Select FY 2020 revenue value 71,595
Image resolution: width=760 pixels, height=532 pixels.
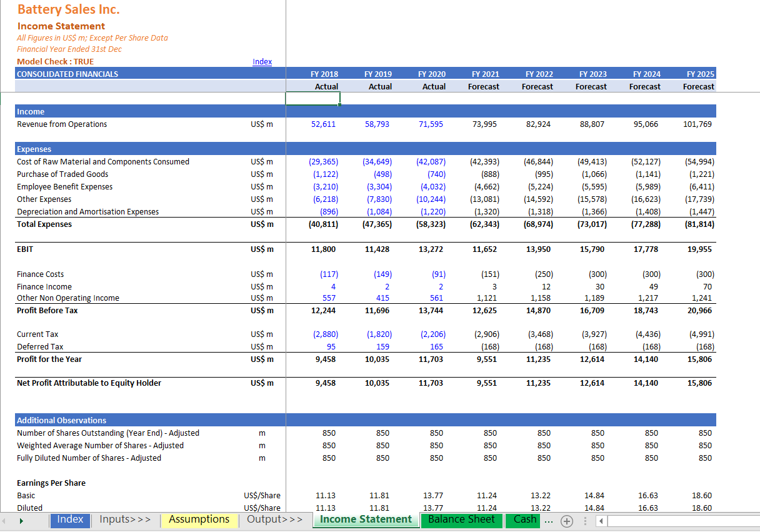click(431, 124)
